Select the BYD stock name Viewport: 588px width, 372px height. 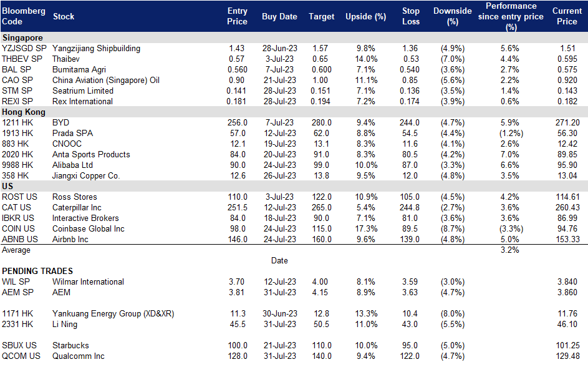point(60,123)
